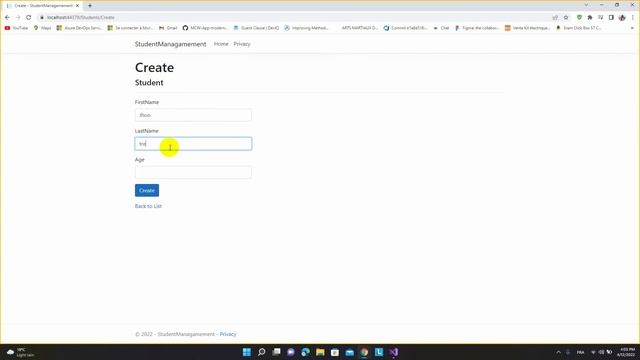Open the Figma bookmark
The image size is (640, 360).
coord(477,28)
